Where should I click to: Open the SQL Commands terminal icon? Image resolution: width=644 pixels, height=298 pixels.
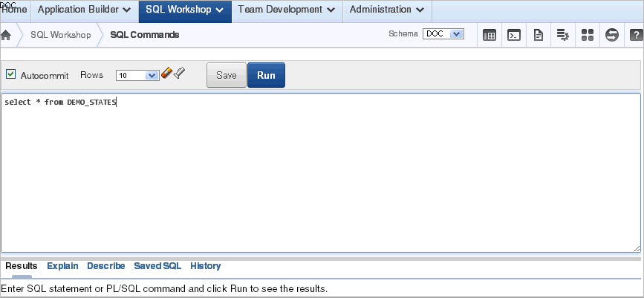coord(514,35)
